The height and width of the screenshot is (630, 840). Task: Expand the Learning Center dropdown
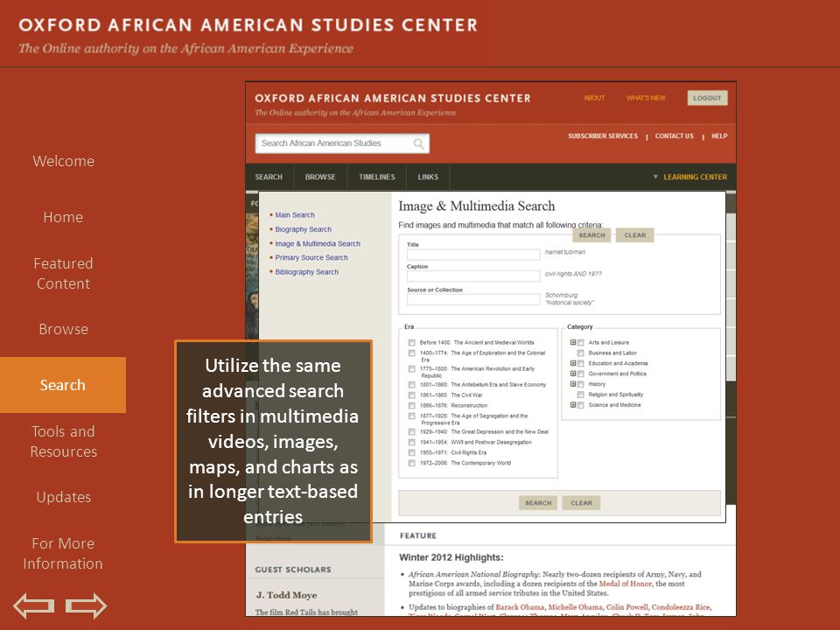click(x=690, y=177)
